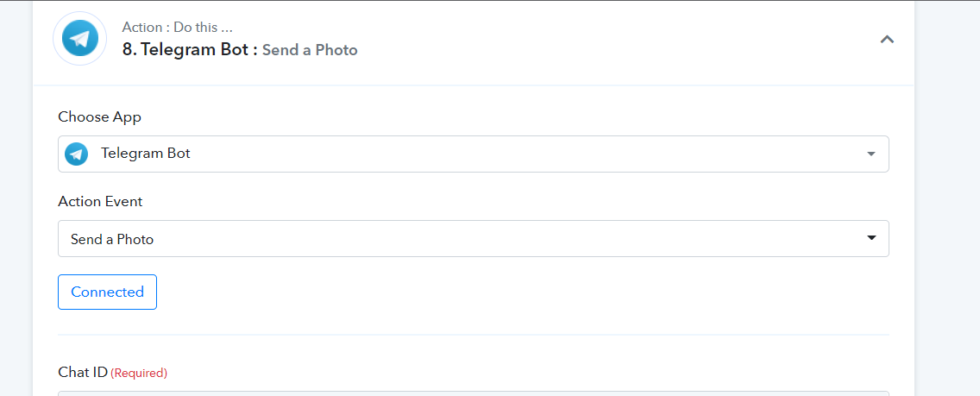Click the Telegram logo in the action header

pos(80,39)
